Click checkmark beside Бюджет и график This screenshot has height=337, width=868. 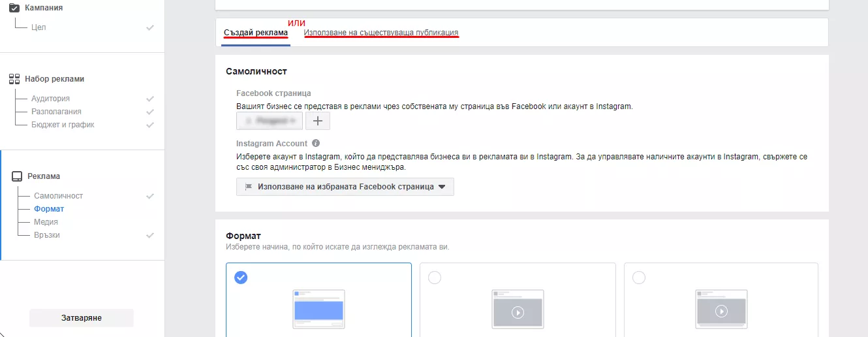(150, 125)
